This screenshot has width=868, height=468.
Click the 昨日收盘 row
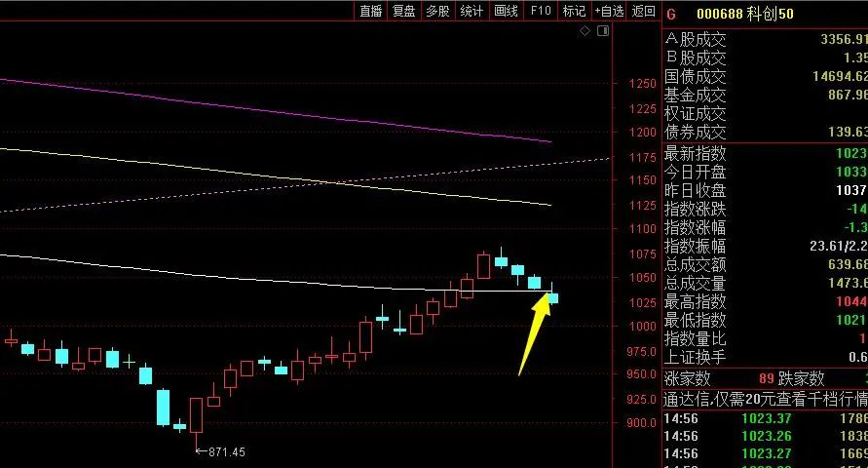pyautogui.click(x=766, y=190)
